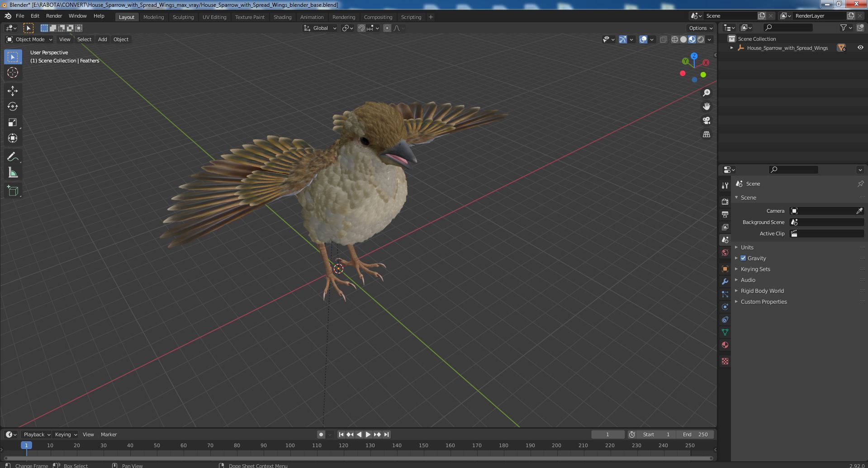868x468 pixels.
Task: Toggle camera view icon
Action: 706,120
